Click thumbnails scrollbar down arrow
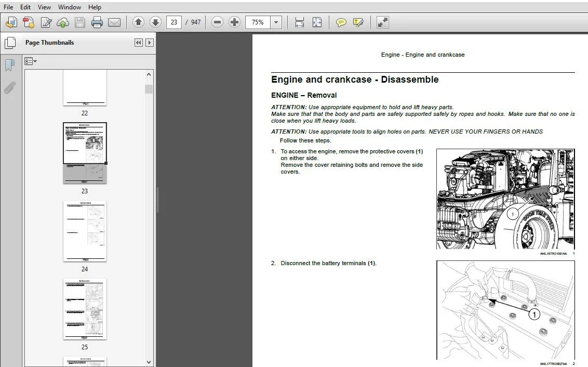This screenshot has width=588, height=367. [x=149, y=362]
